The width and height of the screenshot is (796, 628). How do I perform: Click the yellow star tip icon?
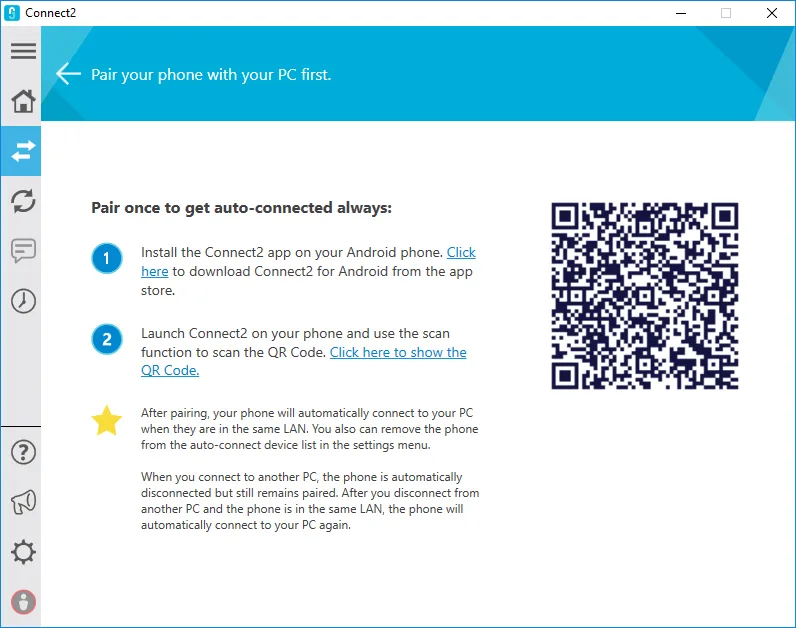[x=107, y=421]
